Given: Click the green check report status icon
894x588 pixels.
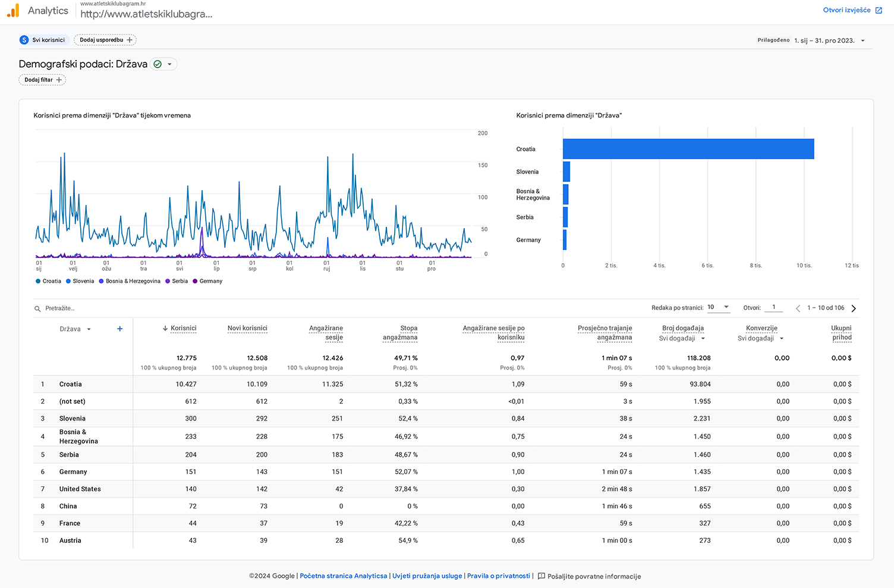Looking at the screenshot, I should tap(158, 64).
